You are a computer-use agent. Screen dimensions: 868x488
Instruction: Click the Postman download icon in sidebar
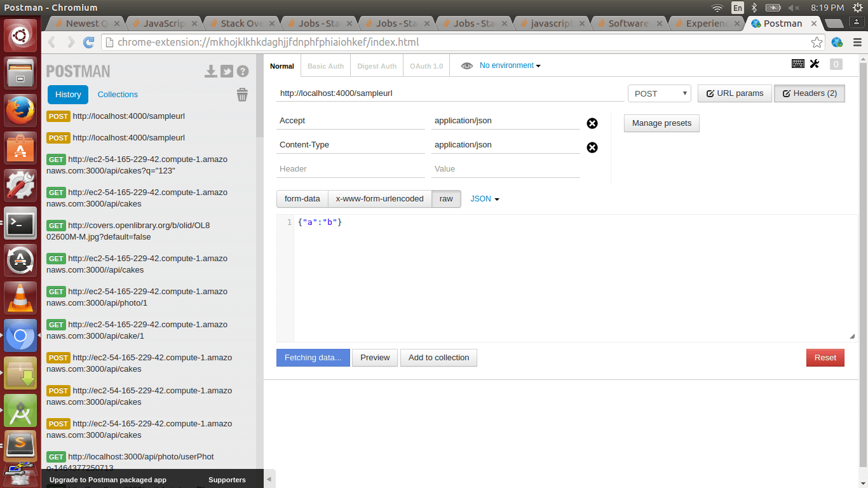click(211, 71)
